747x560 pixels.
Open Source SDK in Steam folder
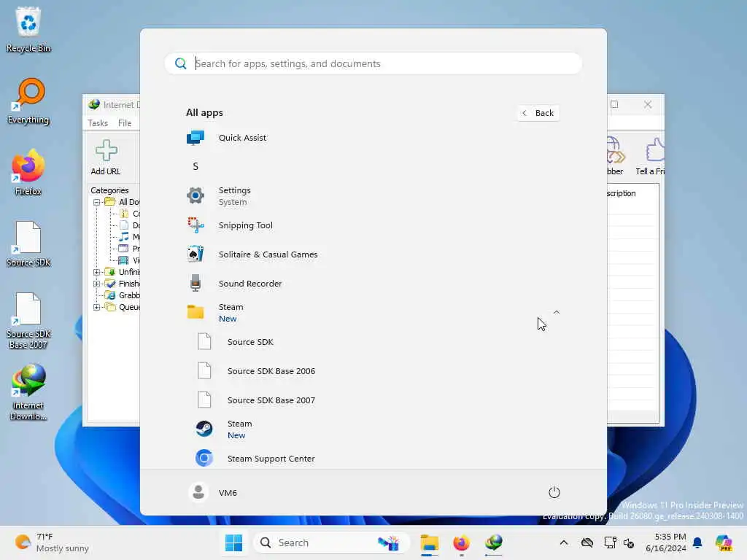pyautogui.click(x=373, y=342)
